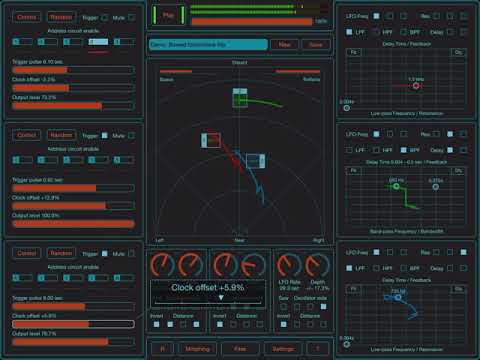The height and width of the screenshot is (360, 480).
Task: Click the blue frequency node in bottom filter graph
Action: pyautogui.click(x=398, y=297)
